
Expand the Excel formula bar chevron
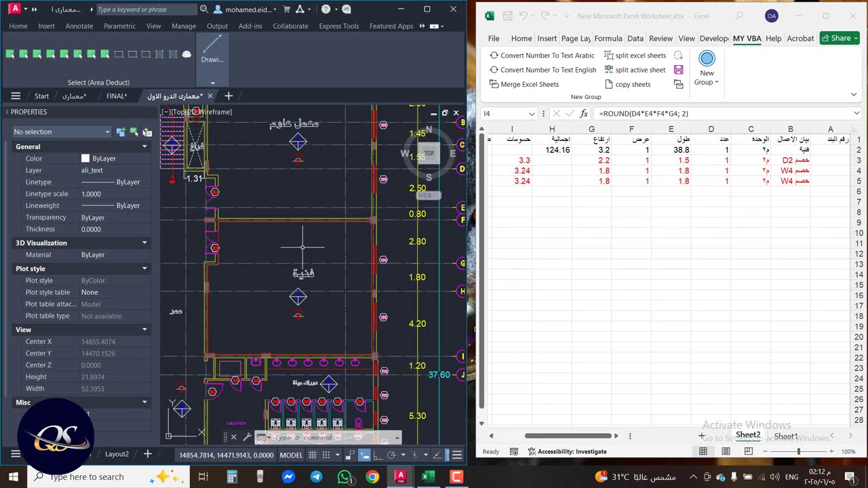tap(856, 113)
